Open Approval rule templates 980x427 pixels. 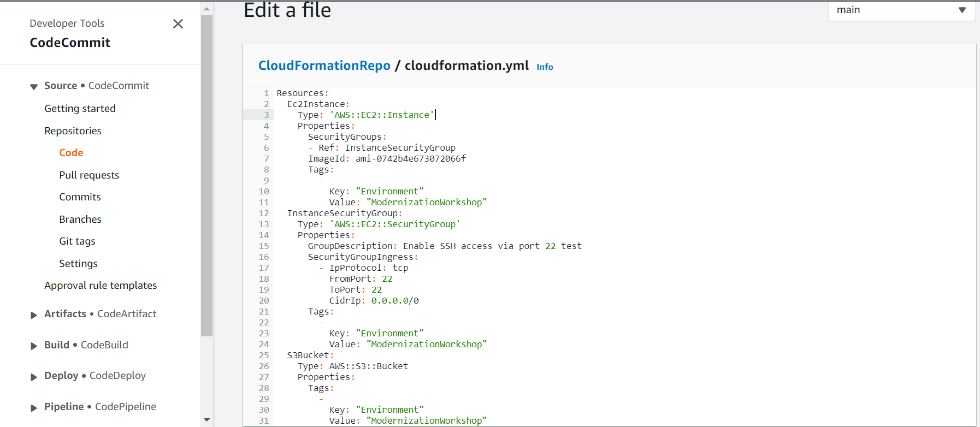tap(101, 286)
